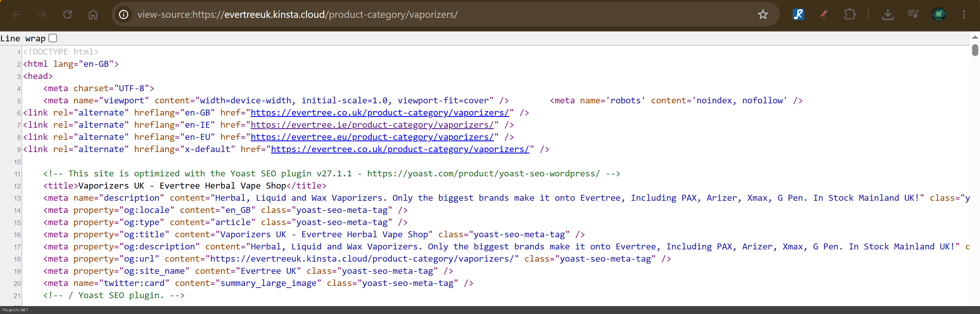
Task: Click the og:site_name Evertree UK line
Action: tap(248, 271)
